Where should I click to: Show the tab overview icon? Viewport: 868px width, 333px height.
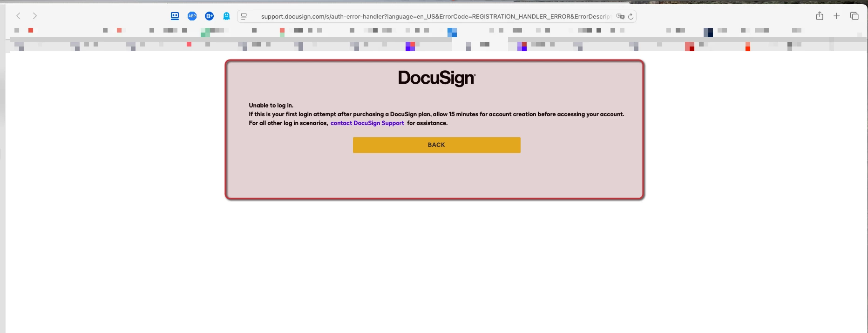[854, 16]
